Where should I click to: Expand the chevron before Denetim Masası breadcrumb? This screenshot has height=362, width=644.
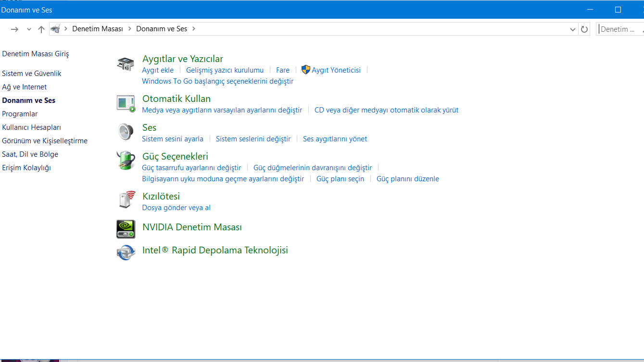coord(65,29)
